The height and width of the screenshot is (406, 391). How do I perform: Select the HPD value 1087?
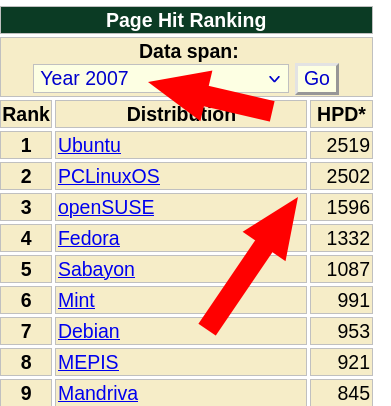pyautogui.click(x=348, y=269)
